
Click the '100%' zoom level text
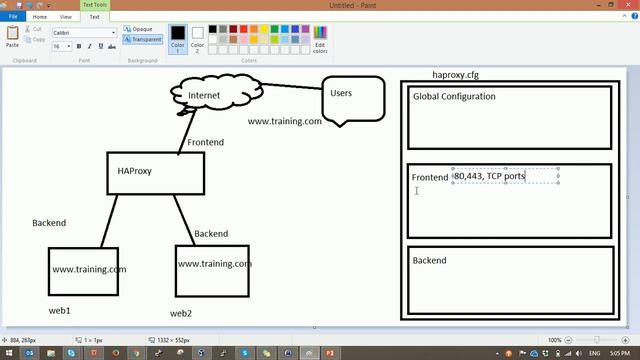[x=554, y=340]
